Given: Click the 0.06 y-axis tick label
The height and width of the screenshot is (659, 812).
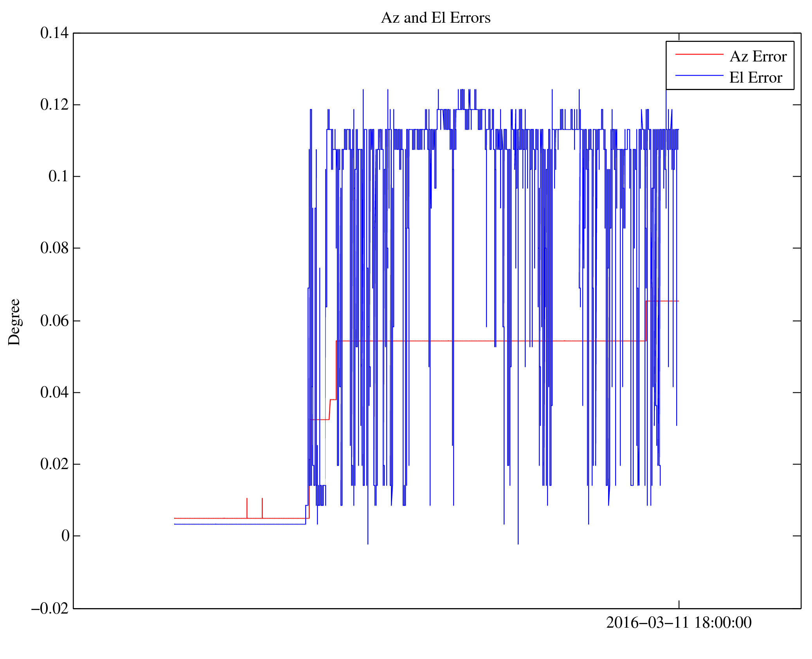Looking at the screenshot, I should [54, 321].
